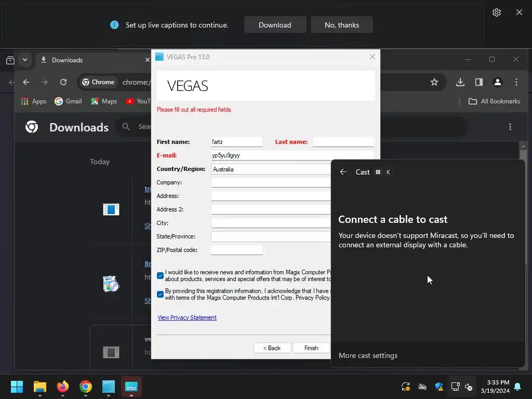
Task: Reload the Chrome page
Action: [63, 82]
